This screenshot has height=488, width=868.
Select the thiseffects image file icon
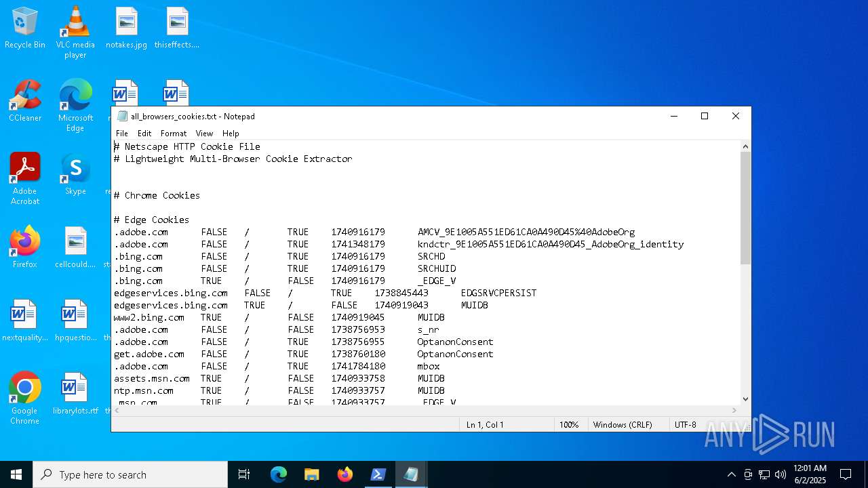[x=176, y=28]
